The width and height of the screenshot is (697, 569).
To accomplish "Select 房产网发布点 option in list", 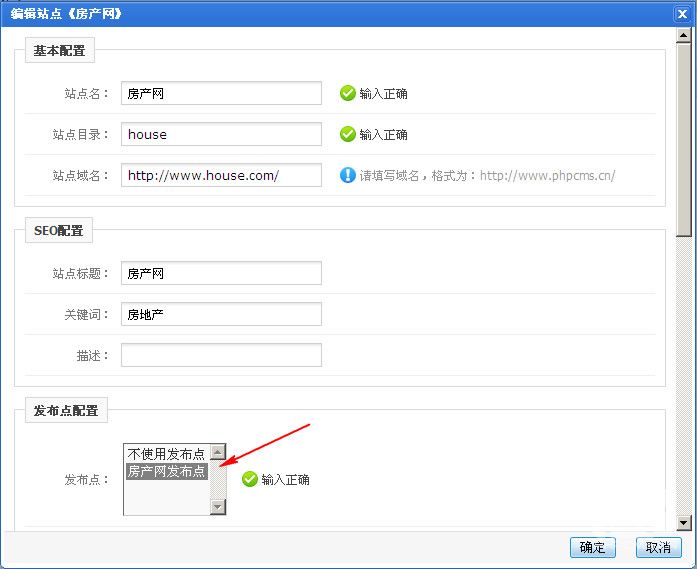I will [166, 471].
